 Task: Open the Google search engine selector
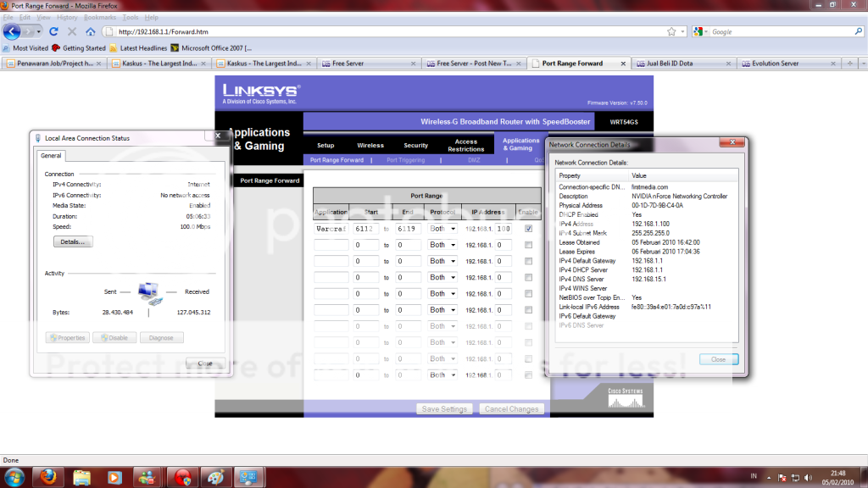(699, 31)
